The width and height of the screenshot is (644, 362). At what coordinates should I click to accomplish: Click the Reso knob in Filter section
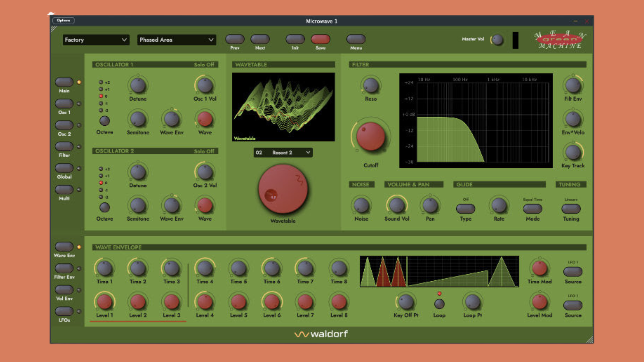tap(371, 85)
